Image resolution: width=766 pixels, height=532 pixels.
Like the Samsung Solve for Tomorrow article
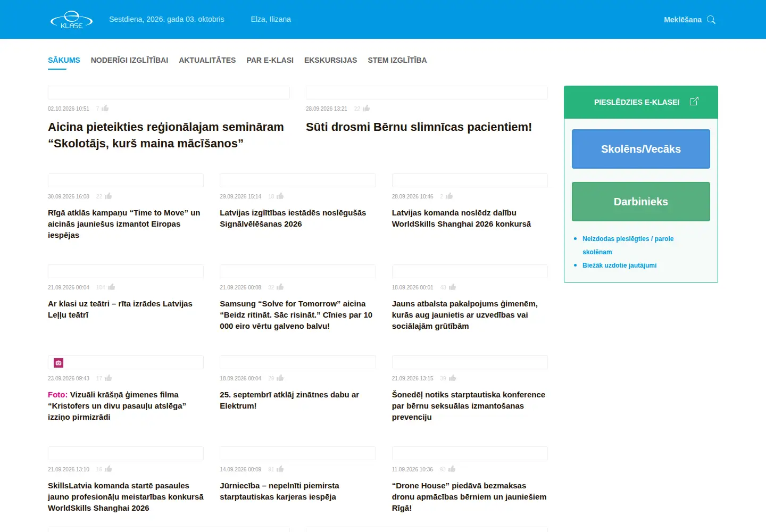point(280,287)
